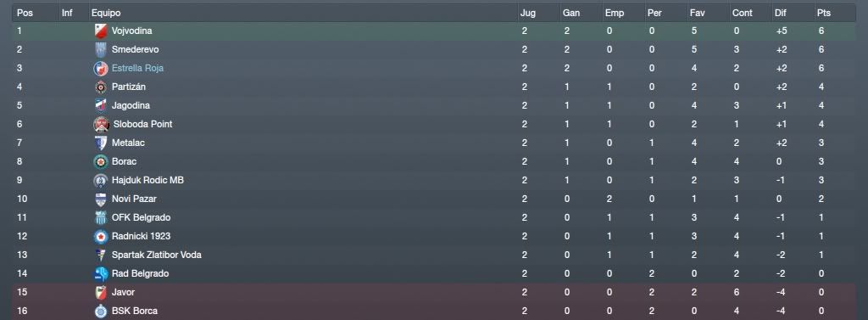868x320 pixels.
Task: Click the Hajduk Rodic MB crest icon
Action: [x=100, y=180]
